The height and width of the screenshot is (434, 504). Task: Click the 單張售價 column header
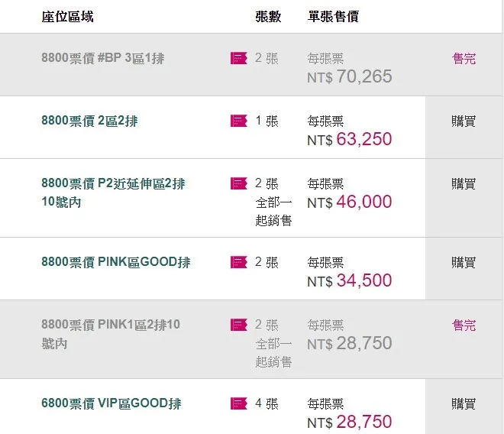click(x=333, y=16)
